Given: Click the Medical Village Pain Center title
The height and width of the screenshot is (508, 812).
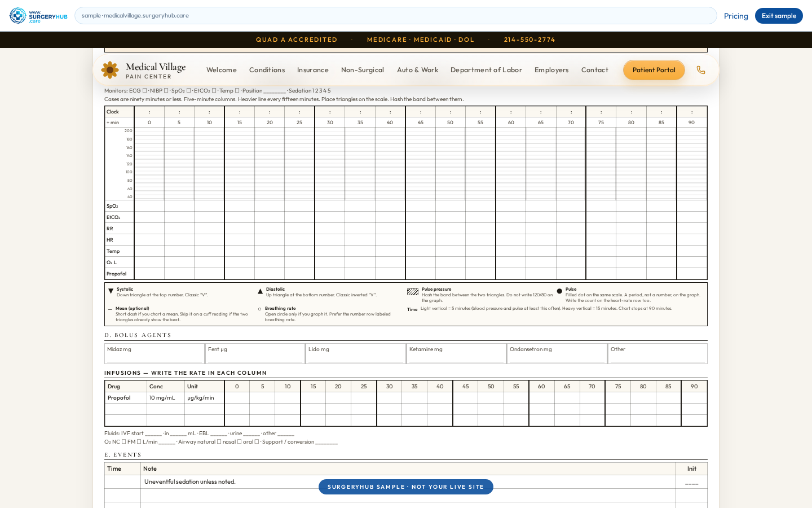Looking at the screenshot, I should (x=156, y=71).
